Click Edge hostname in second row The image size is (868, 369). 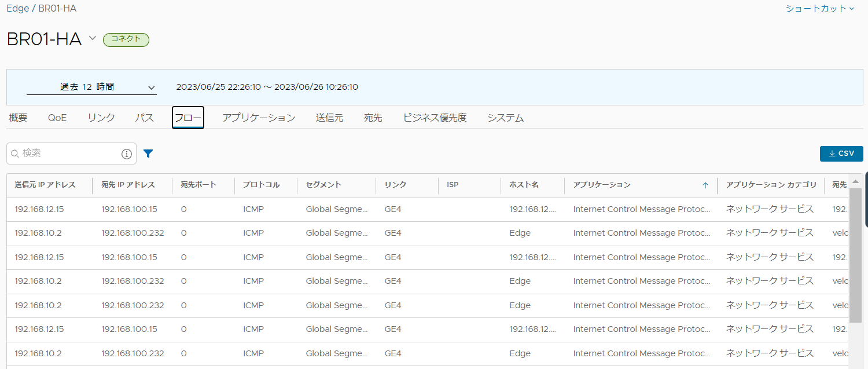(520, 233)
